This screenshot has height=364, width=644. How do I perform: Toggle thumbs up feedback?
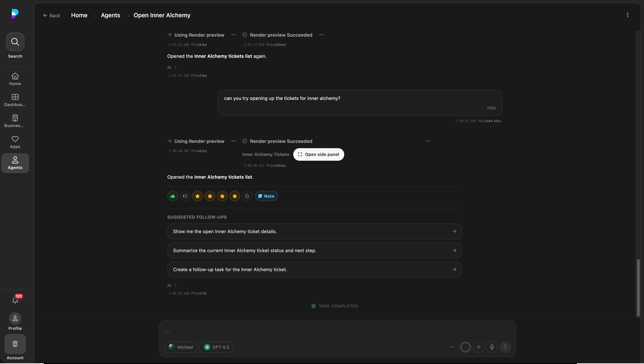(173, 196)
